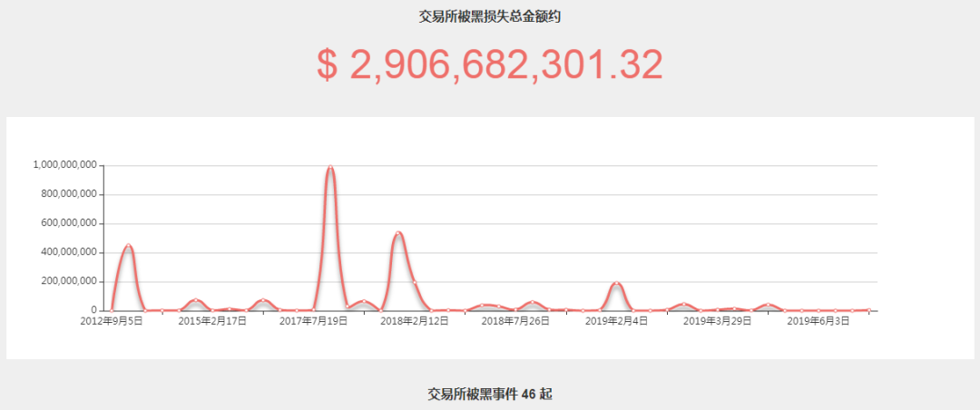Click y-axis label 200,000,000
The width and height of the screenshot is (980, 410).
(x=68, y=282)
